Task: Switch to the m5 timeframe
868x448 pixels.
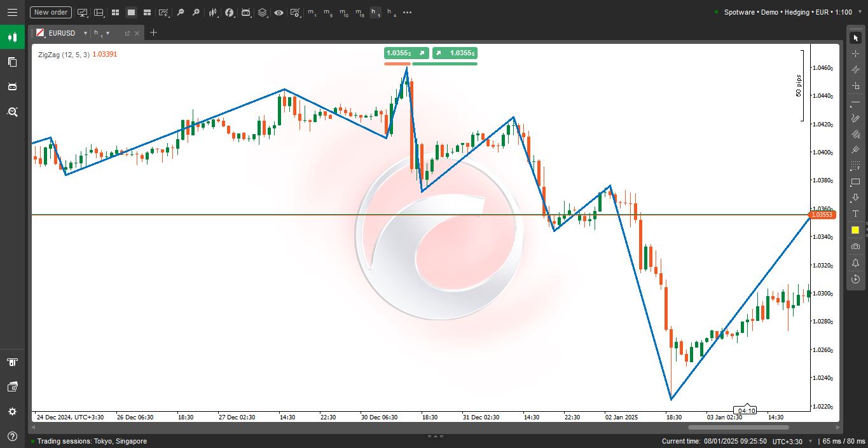Action: (327, 12)
